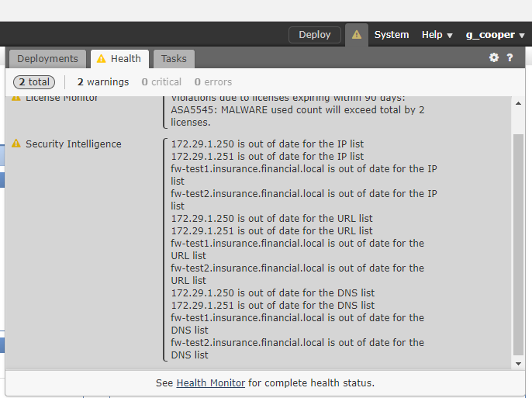Filter health alerts by '0 errors'
This screenshot has height=398, width=532.
click(x=213, y=82)
